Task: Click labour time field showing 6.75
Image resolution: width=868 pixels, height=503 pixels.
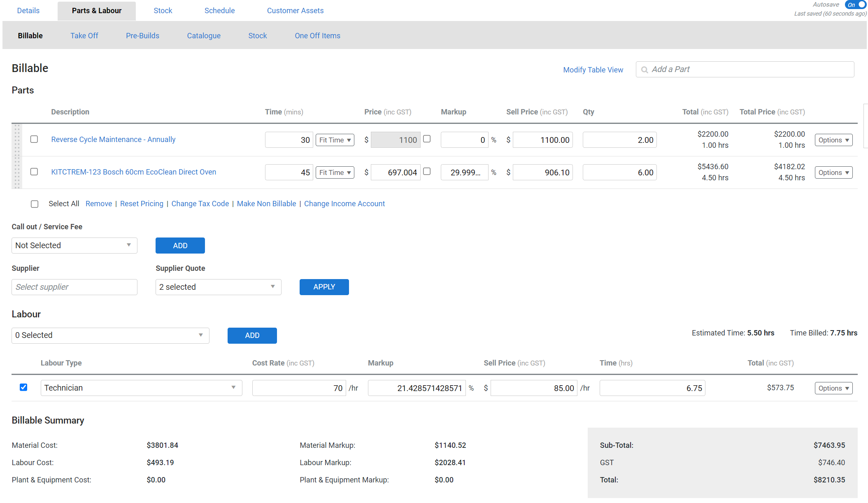Action: coord(652,388)
